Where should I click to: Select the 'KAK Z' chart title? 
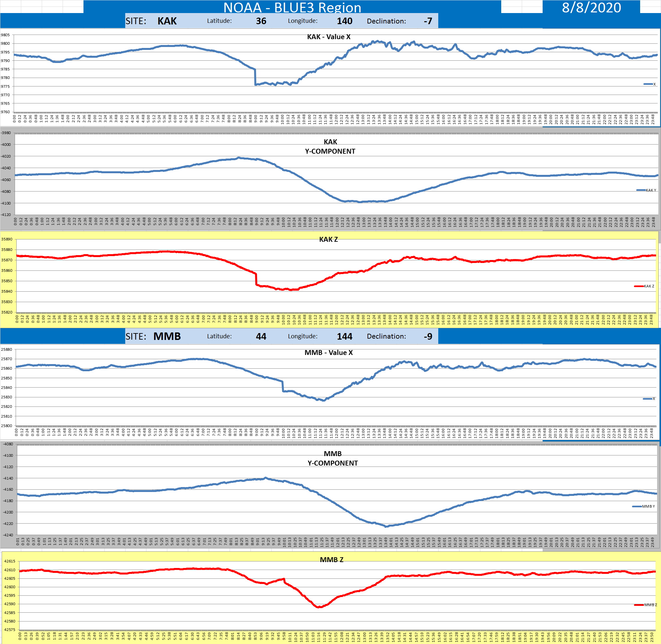[x=328, y=239]
